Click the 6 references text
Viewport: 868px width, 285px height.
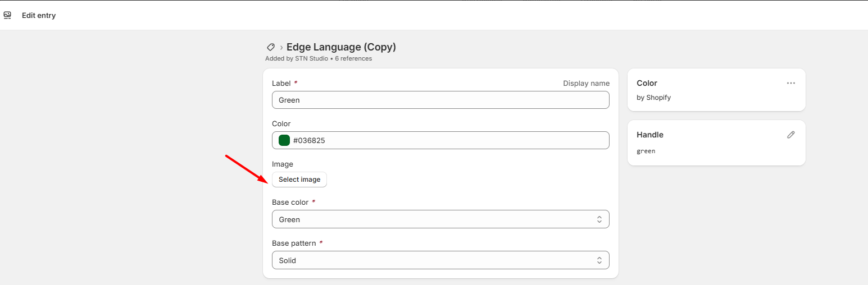point(353,58)
